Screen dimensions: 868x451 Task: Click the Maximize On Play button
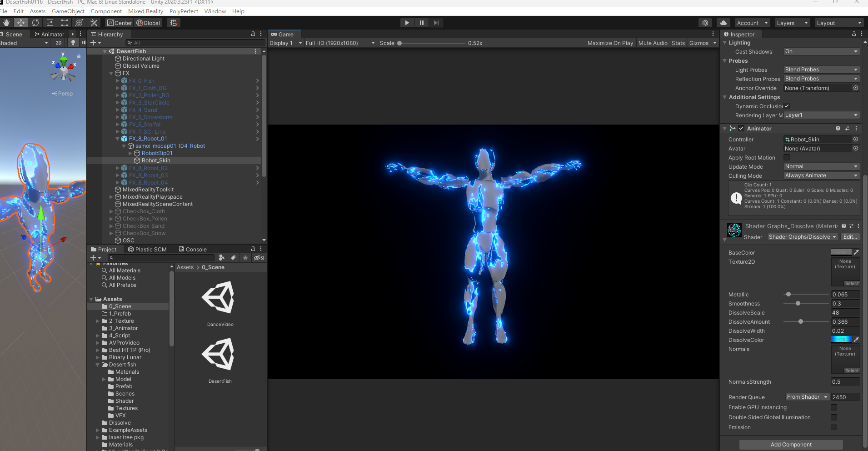pos(610,43)
